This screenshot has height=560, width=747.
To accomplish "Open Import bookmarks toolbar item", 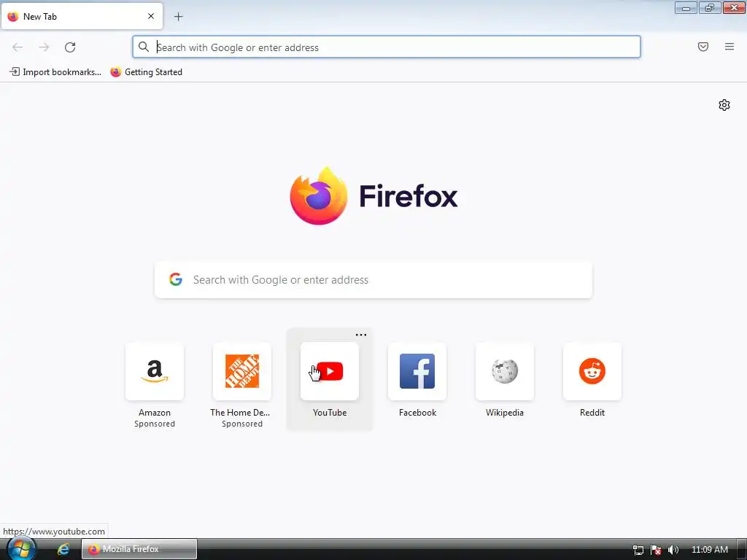I will click(x=55, y=72).
